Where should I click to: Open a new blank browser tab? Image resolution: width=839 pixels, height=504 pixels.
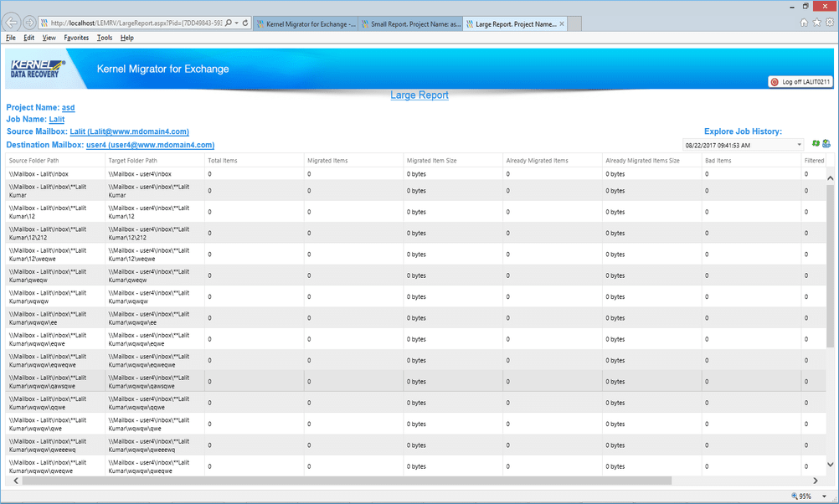[x=574, y=24]
